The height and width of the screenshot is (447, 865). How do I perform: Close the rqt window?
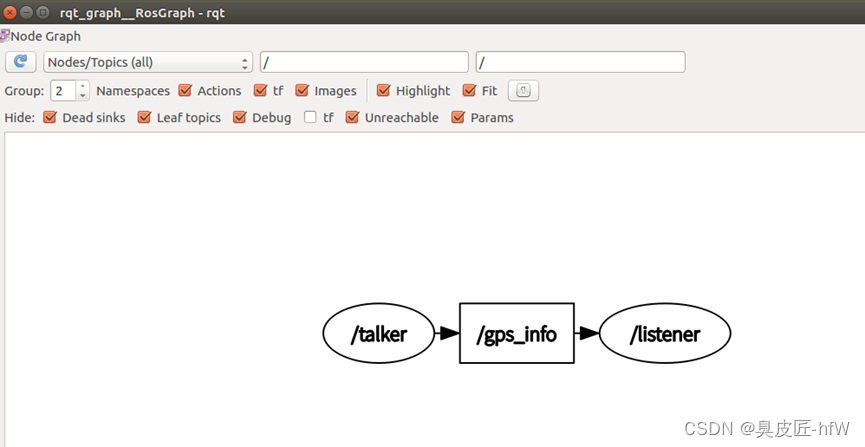[10, 12]
